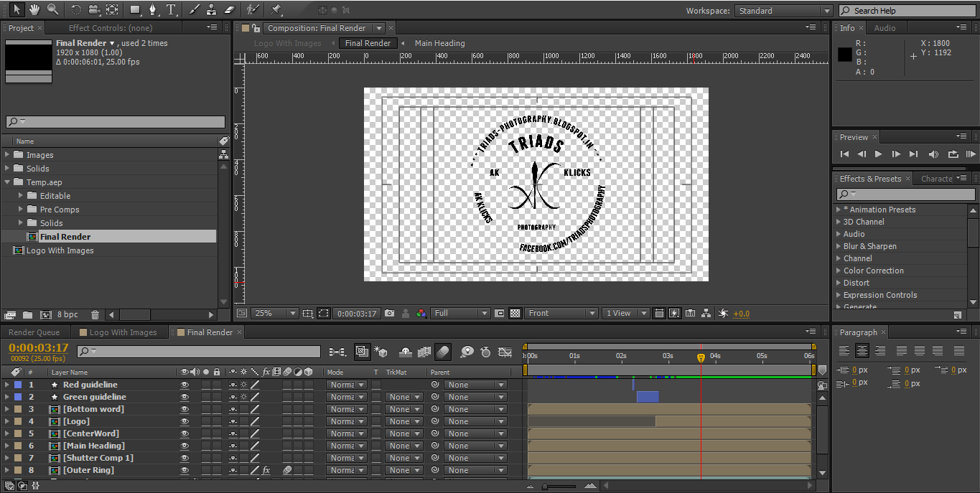Select the Hand tool
This screenshot has height=493, width=980.
[34, 9]
